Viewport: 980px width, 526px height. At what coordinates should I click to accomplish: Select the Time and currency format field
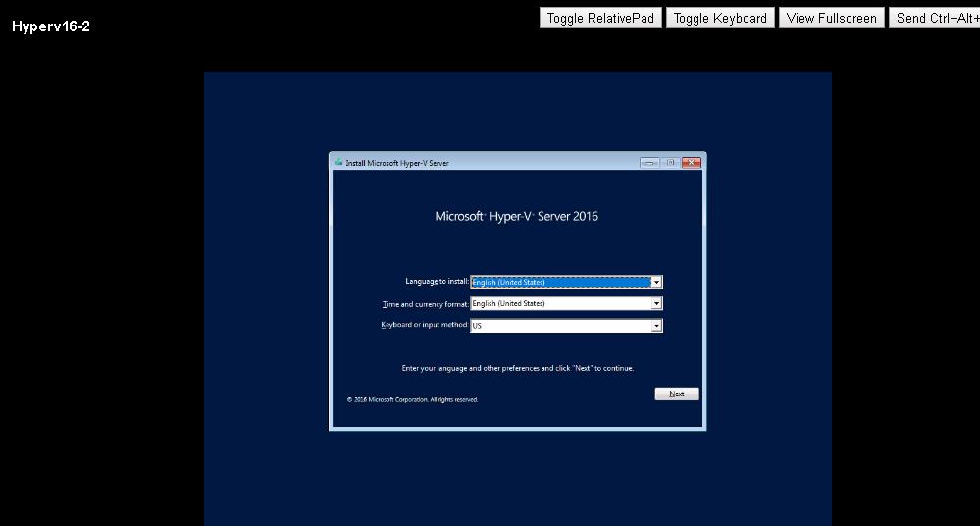coord(566,303)
